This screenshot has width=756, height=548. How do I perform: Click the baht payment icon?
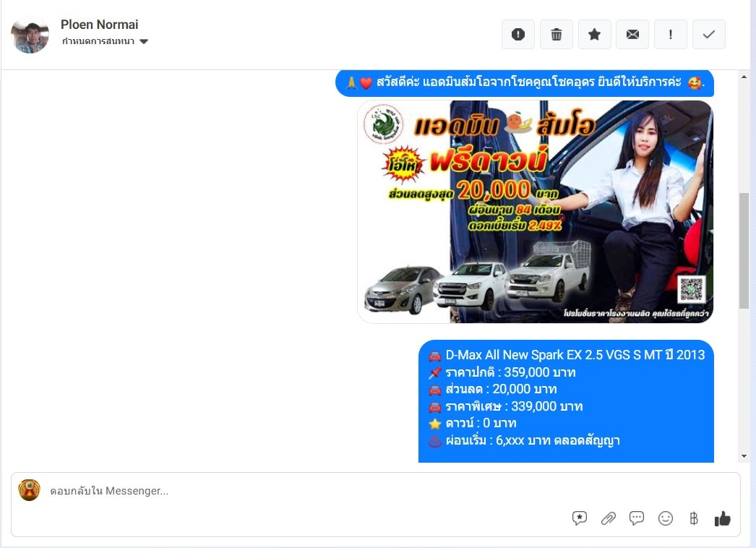[694, 518]
